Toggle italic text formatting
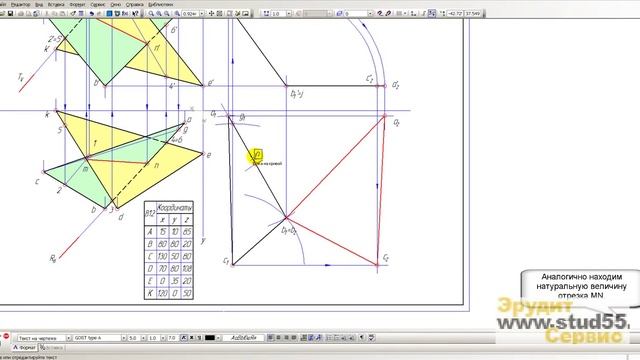640x360 pixels. coord(184,338)
